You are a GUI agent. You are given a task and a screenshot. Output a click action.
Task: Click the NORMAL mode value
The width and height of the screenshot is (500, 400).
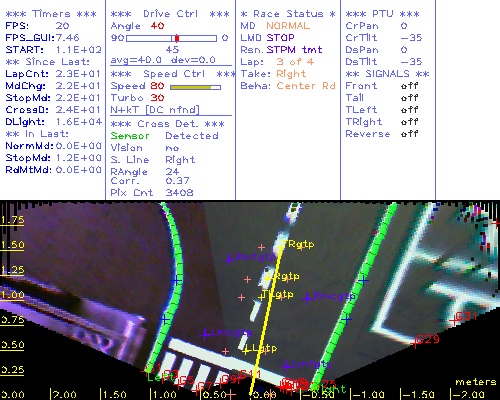(288, 26)
